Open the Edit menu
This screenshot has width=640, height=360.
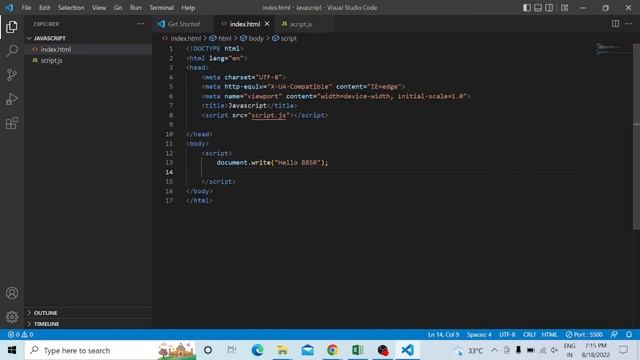click(x=44, y=8)
